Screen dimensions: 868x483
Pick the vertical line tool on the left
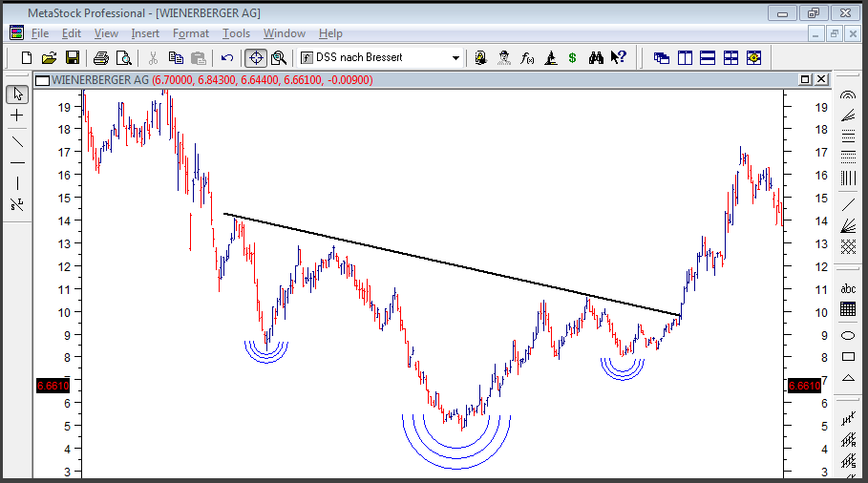pyautogui.click(x=17, y=183)
